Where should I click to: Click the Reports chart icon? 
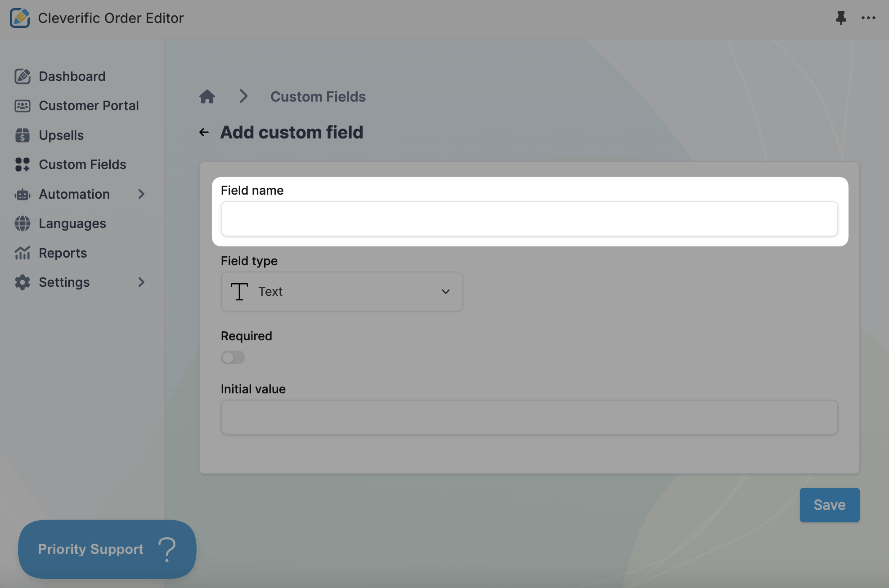[22, 253]
